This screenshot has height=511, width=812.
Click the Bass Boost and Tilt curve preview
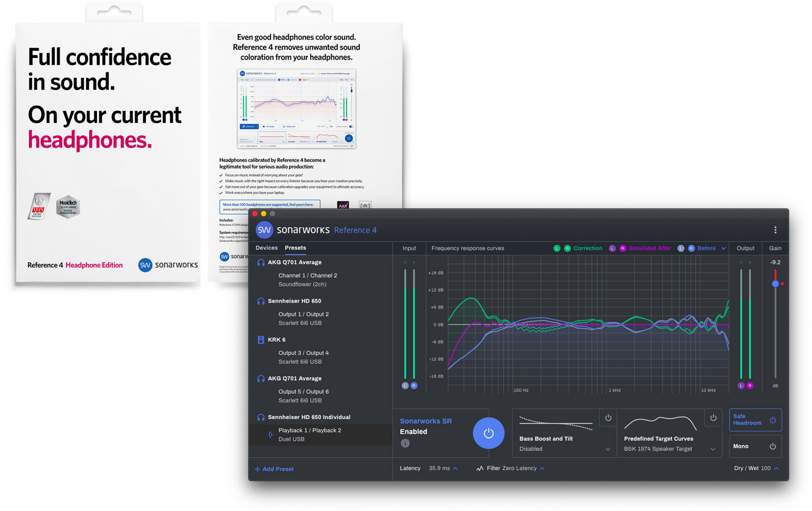pyautogui.click(x=556, y=423)
